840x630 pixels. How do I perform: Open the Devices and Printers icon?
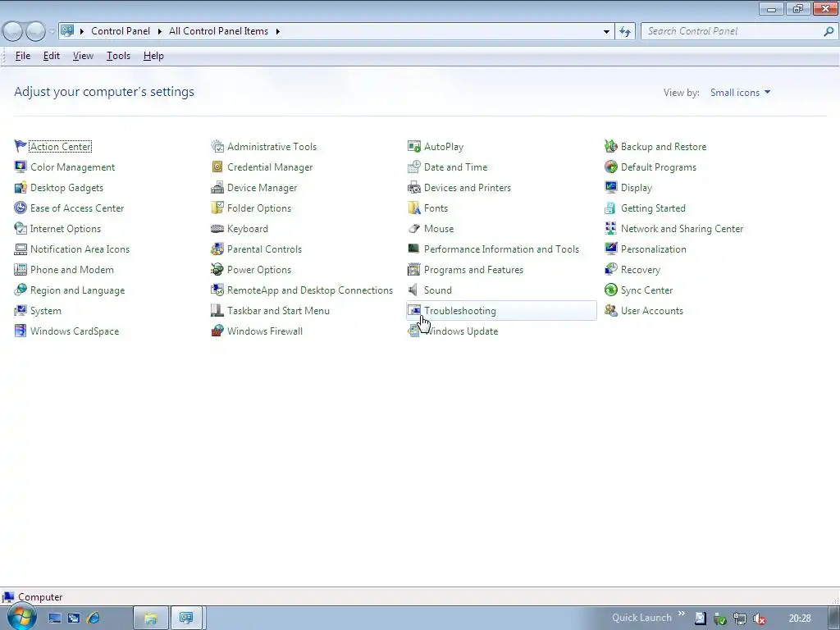pos(414,188)
